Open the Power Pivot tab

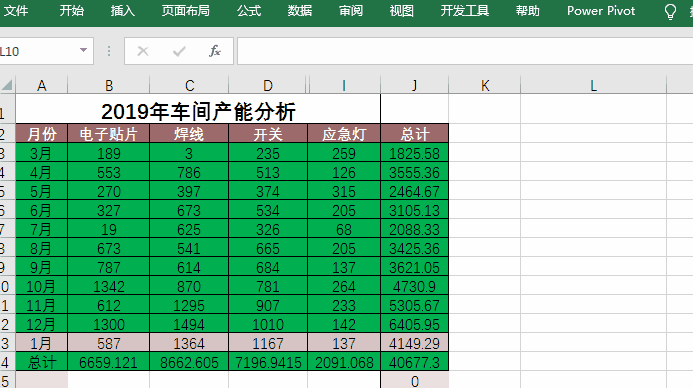coord(601,11)
